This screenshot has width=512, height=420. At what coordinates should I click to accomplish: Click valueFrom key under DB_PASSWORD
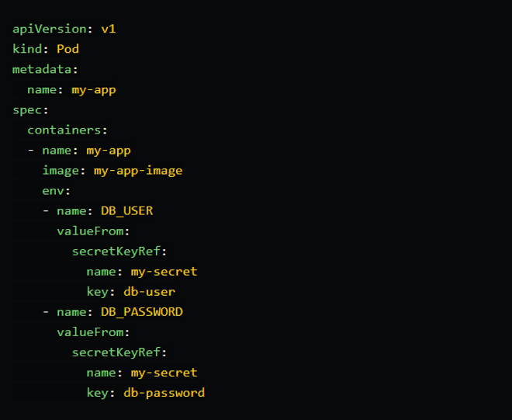pyautogui.click(x=90, y=332)
